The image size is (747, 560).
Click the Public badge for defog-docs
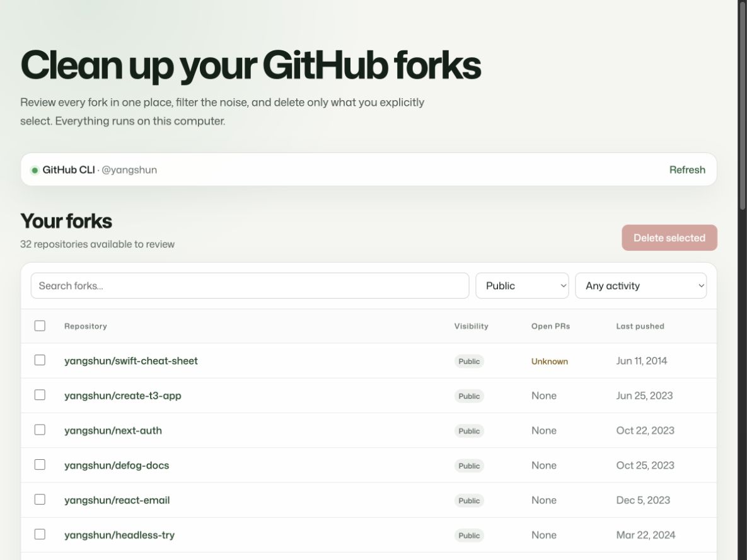pos(469,466)
